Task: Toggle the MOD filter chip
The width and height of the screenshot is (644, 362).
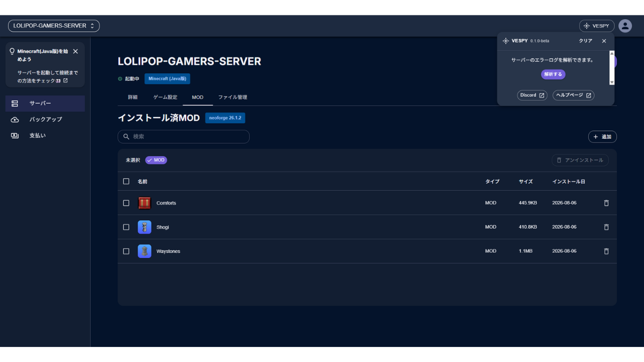Action: pyautogui.click(x=156, y=160)
